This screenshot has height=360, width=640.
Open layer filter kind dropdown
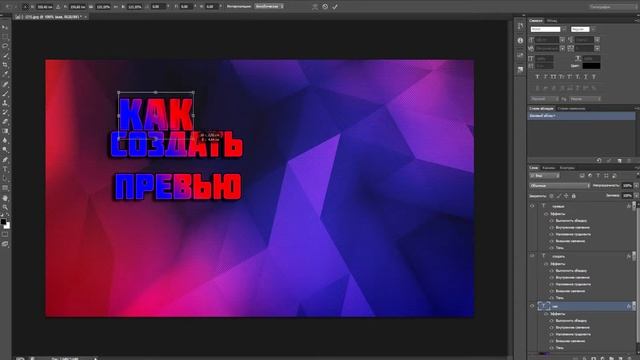(544, 176)
